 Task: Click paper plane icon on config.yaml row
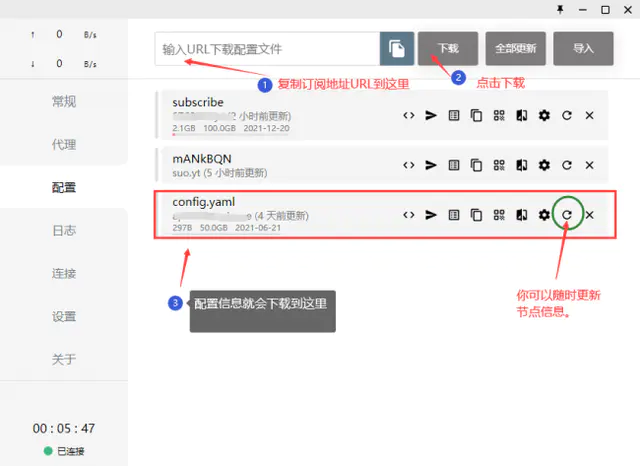tap(431, 215)
